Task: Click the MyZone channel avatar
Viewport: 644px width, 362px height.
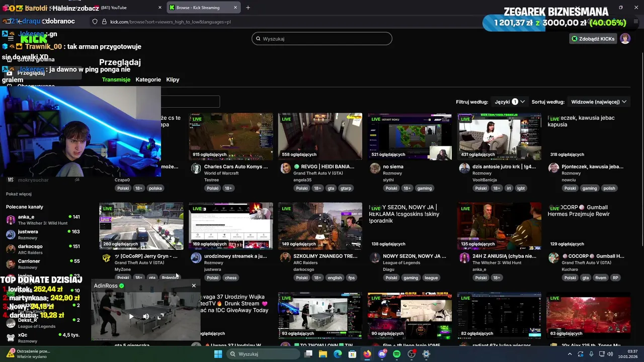Action: [106, 258]
